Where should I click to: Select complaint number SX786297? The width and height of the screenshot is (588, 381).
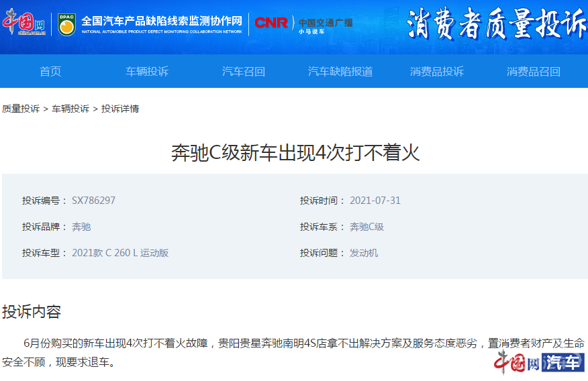pos(93,201)
